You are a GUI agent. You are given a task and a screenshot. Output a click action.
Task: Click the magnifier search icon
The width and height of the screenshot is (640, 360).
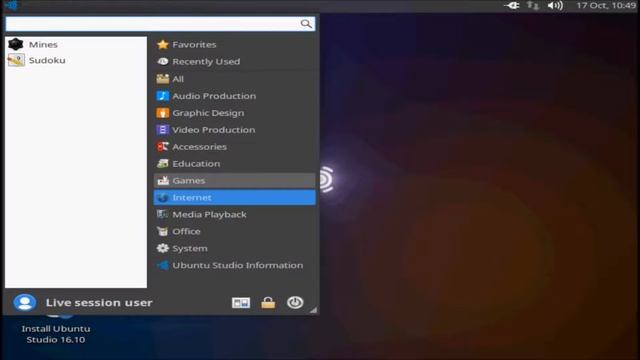click(x=306, y=24)
